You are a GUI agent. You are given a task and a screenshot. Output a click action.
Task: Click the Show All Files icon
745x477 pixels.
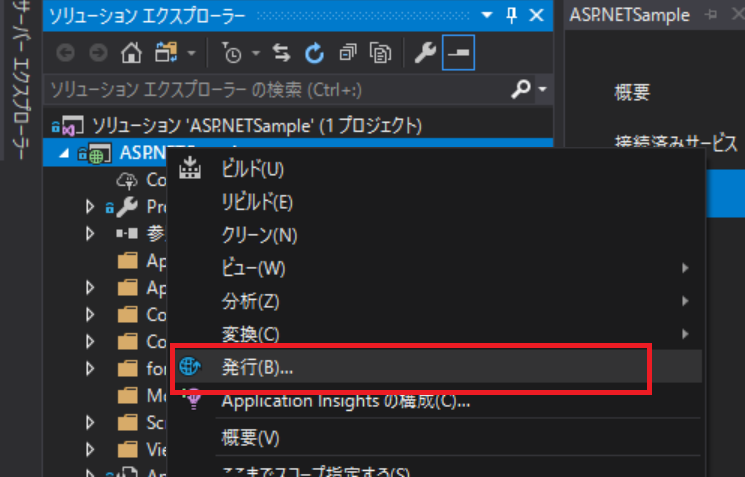(380, 53)
